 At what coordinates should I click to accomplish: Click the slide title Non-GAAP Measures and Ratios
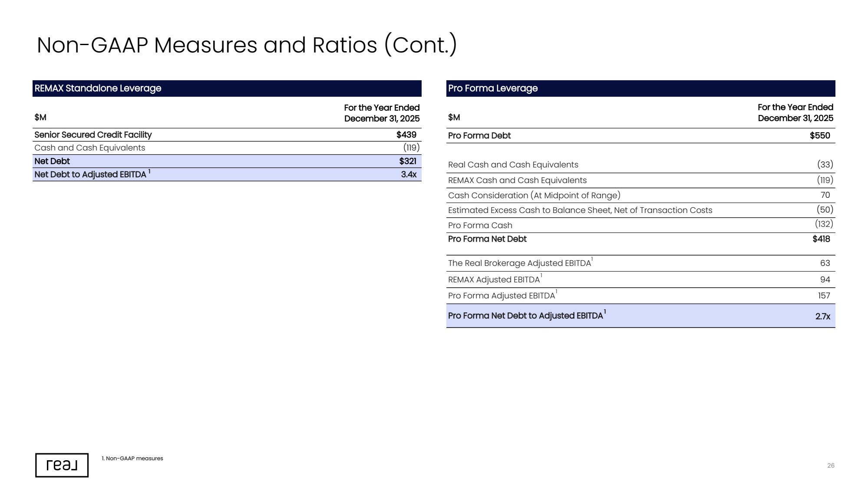[247, 45]
